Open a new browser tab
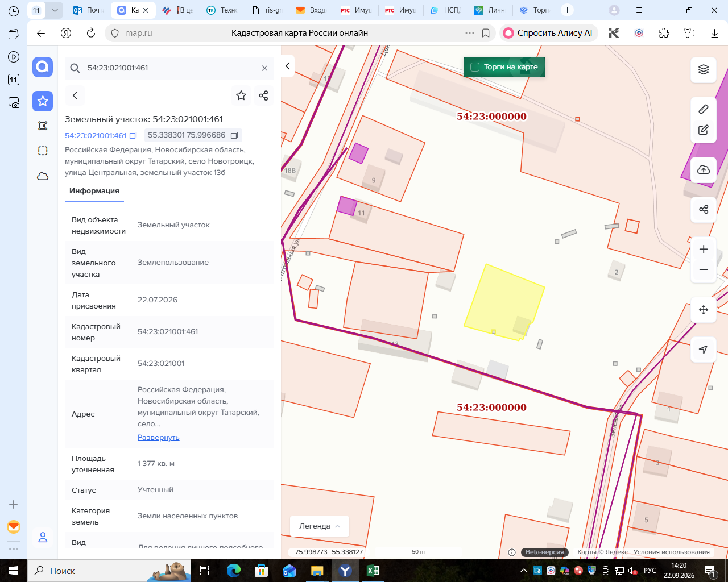 coord(567,10)
